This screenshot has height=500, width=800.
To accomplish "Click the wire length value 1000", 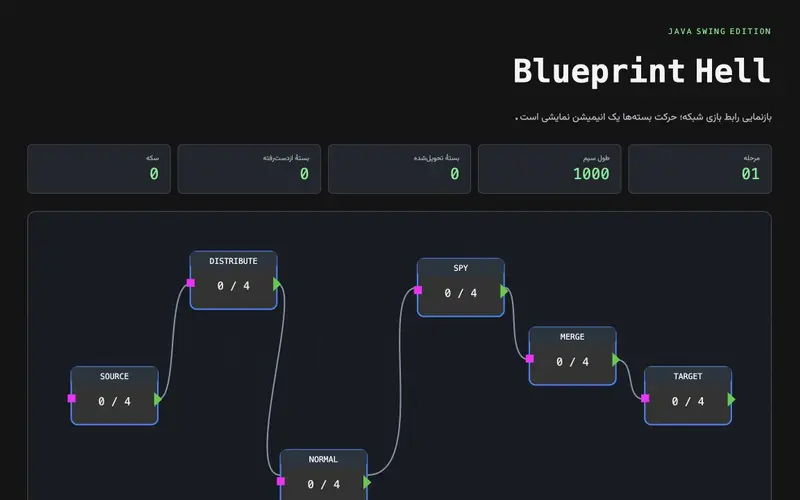I will [x=591, y=174].
